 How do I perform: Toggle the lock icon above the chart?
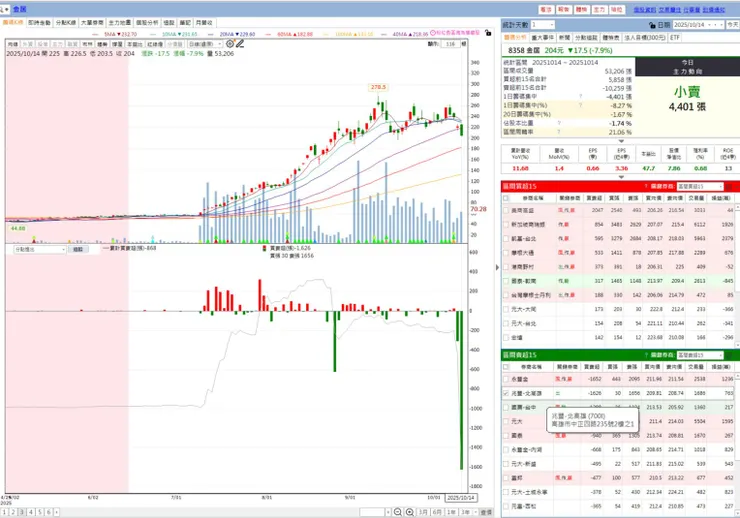(488, 33)
